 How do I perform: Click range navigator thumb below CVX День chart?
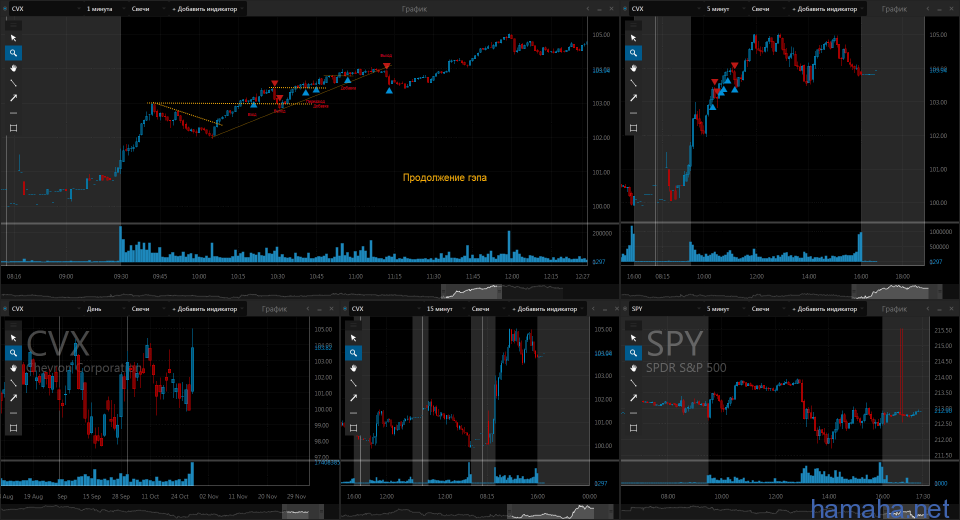304,511
